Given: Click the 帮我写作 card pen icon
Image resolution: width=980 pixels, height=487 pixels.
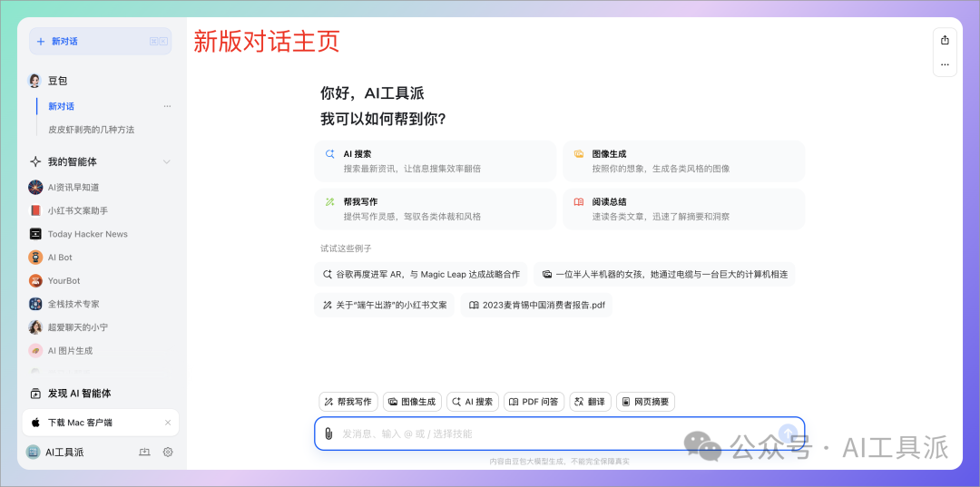Looking at the screenshot, I should pos(329,201).
